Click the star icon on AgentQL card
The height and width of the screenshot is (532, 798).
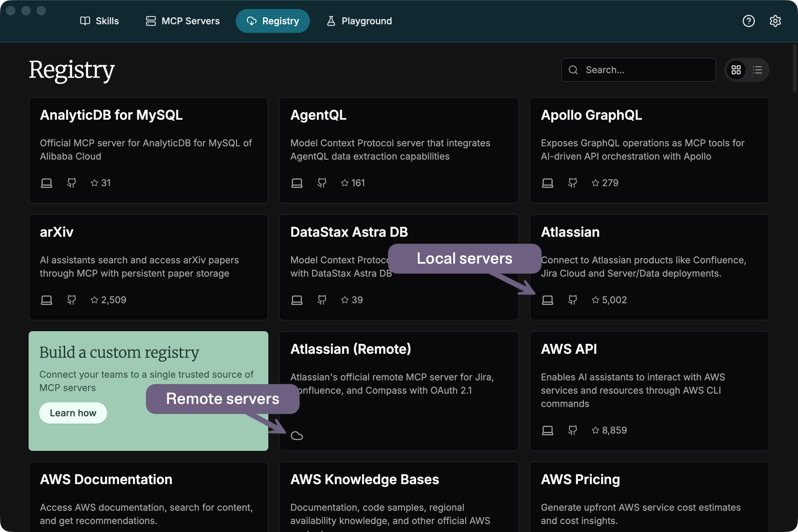345,183
